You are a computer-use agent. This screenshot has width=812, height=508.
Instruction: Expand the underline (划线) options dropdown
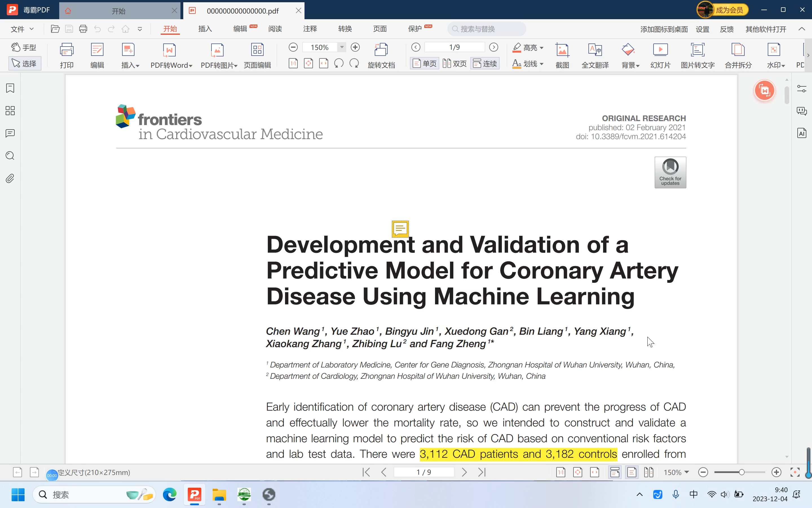542,64
